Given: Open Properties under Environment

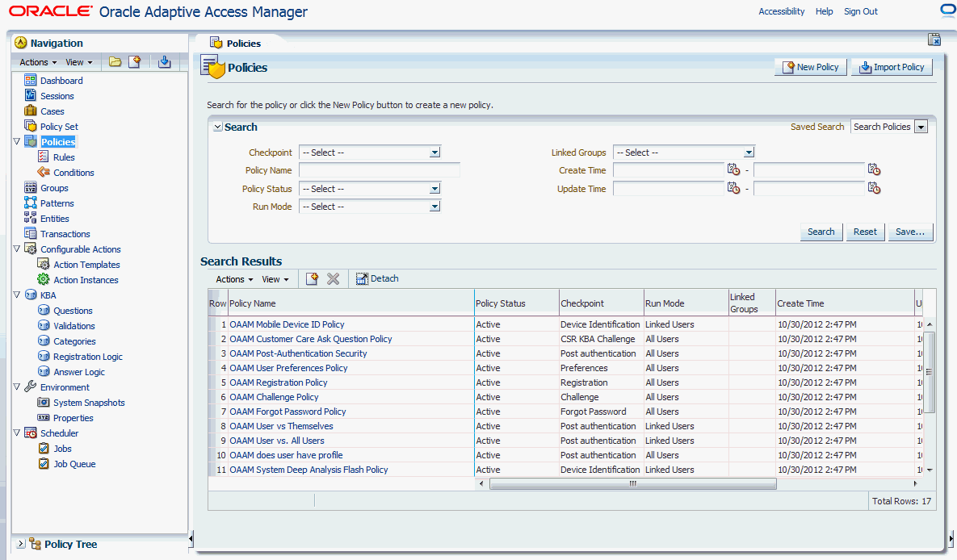Looking at the screenshot, I should point(73,418).
